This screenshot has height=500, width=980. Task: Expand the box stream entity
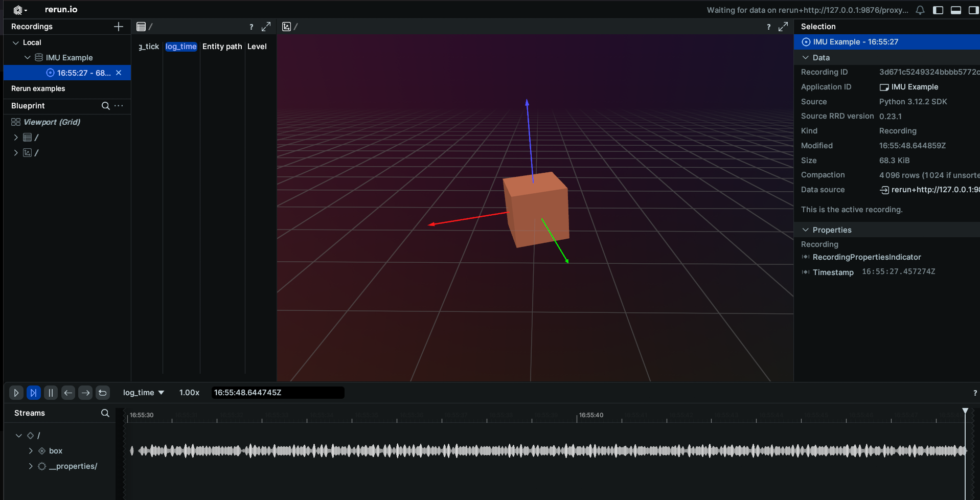coord(31,451)
